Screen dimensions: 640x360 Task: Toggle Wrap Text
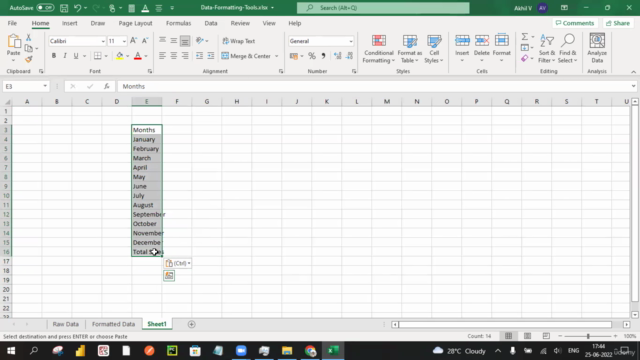click(239, 41)
